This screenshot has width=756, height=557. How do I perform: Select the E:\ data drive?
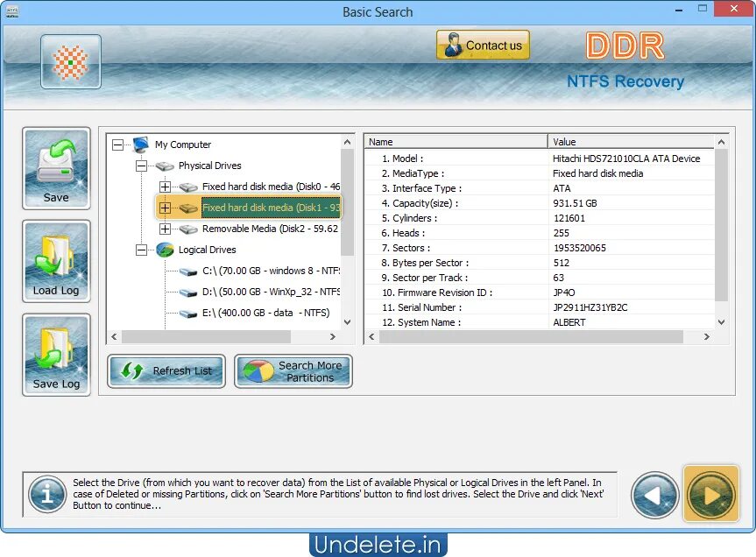(266, 313)
